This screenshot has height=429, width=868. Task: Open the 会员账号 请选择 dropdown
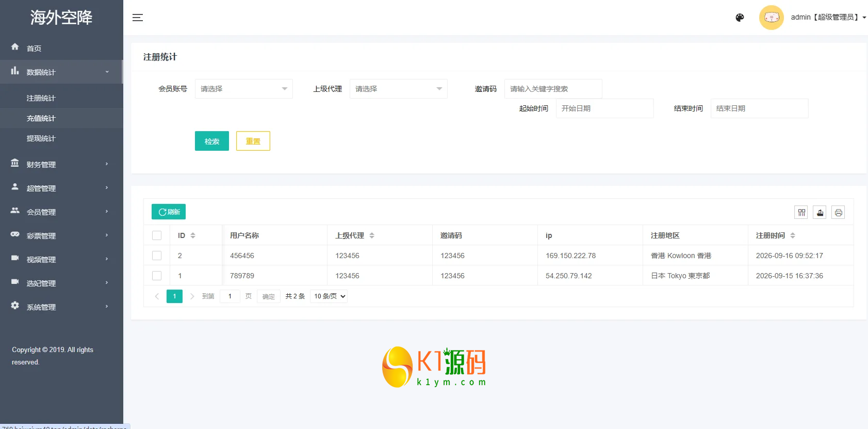[244, 89]
